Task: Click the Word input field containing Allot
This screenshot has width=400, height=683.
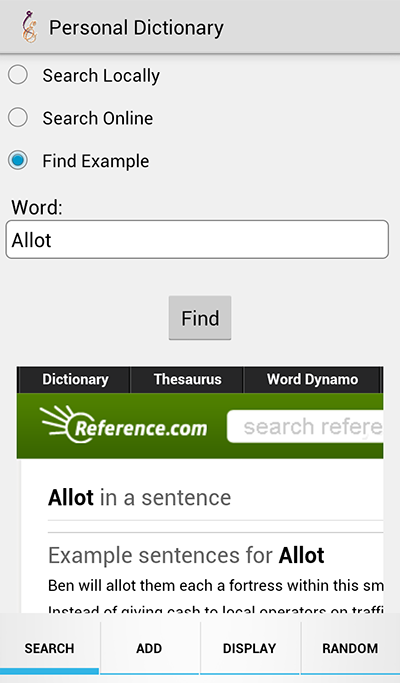Action: click(197, 240)
